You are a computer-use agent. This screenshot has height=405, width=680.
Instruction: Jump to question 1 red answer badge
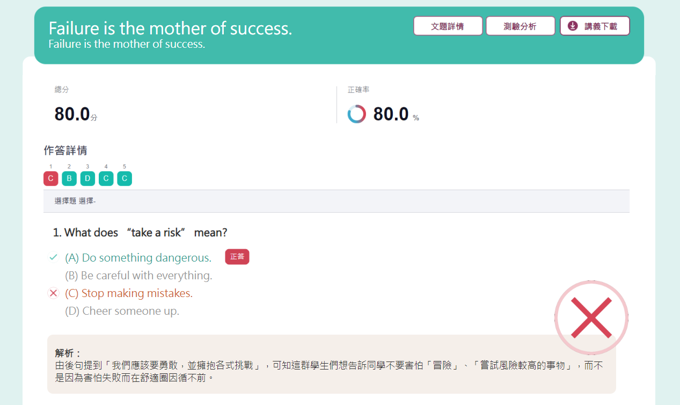click(x=51, y=178)
